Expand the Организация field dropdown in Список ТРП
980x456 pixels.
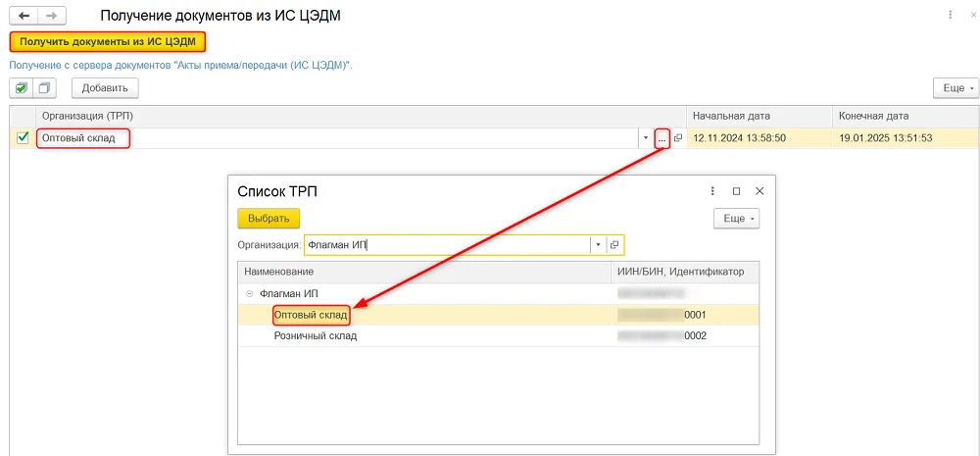pos(598,245)
